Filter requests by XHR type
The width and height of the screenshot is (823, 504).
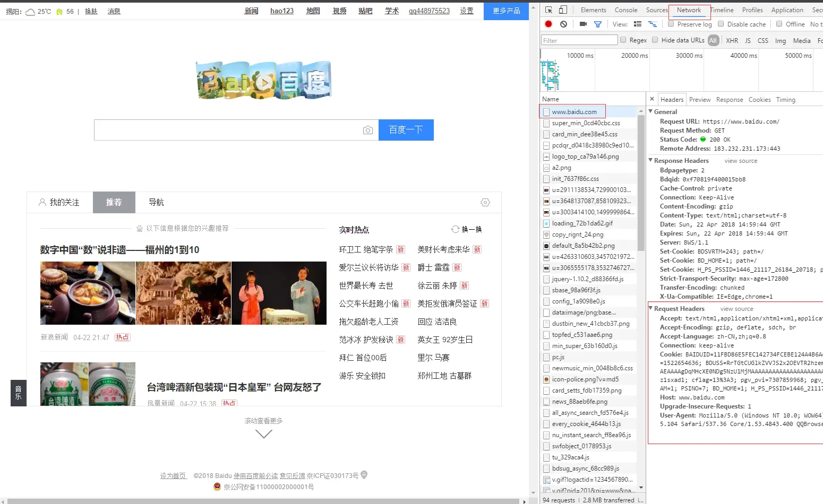732,40
